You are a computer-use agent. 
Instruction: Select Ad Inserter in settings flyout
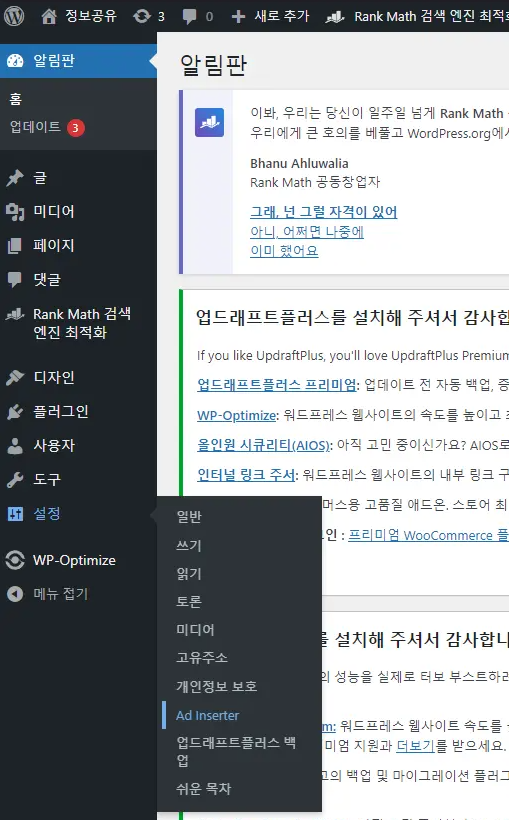208,715
